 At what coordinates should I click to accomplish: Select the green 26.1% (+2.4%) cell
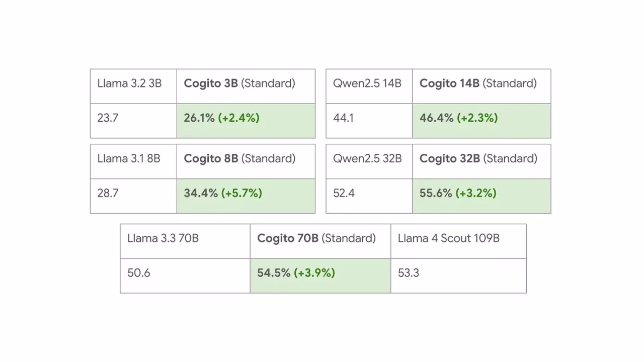click(246, 121)
